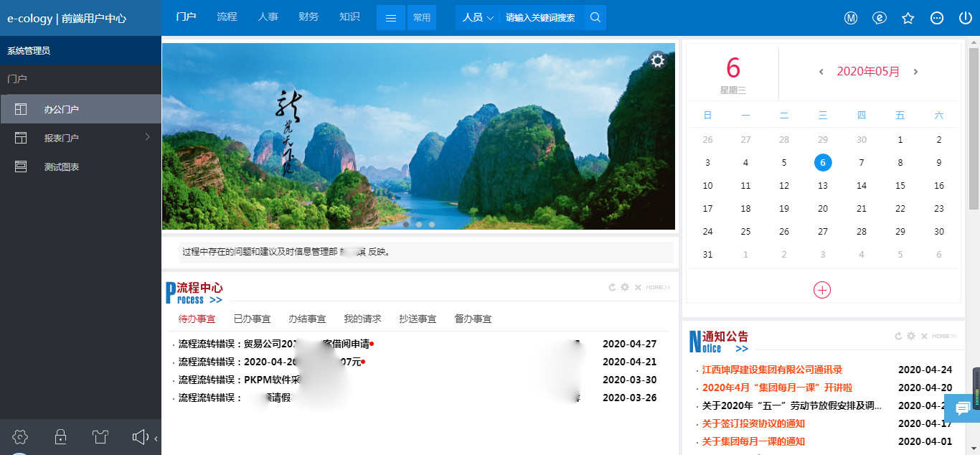
Task: Add calendar event with pink plus button
Action: pyautogui.click(x=822, y=290)
